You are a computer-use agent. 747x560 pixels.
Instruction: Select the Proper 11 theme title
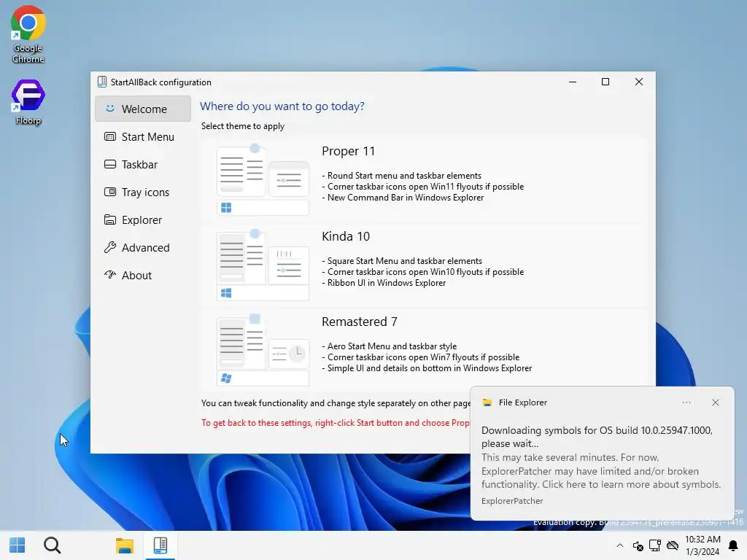point(348,151)
